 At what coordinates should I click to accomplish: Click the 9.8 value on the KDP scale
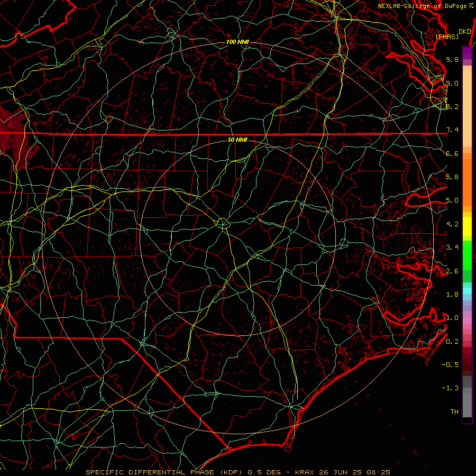coord(452,59)
